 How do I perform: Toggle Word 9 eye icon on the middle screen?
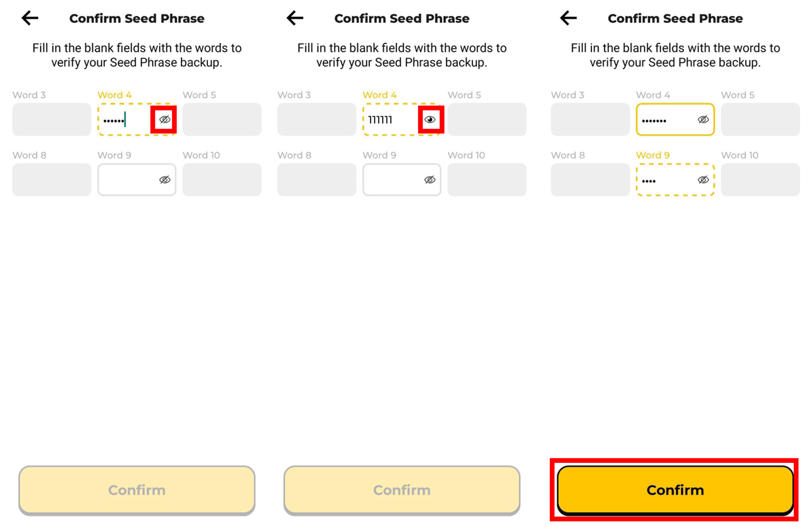coord(430,179)
